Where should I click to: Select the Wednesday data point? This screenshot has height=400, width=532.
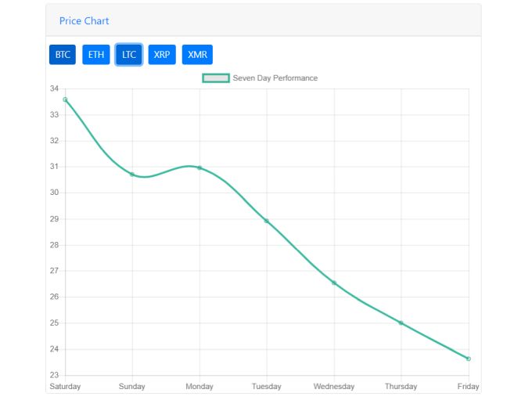click(x=334, y=283)
